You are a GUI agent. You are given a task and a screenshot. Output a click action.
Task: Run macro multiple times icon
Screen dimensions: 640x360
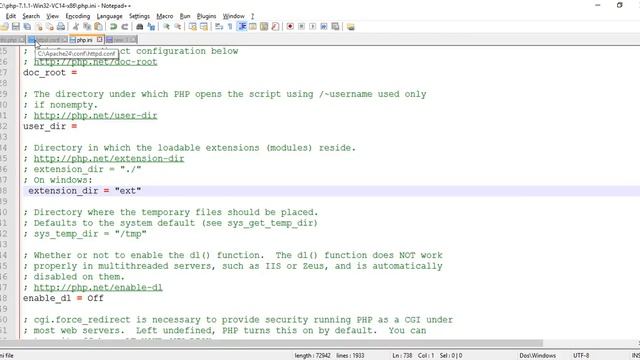[324, 27]
